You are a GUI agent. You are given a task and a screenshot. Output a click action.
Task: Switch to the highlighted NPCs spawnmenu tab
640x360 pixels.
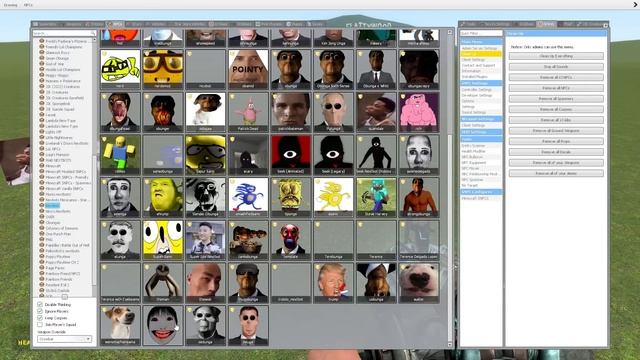click(x=115, y=24)
